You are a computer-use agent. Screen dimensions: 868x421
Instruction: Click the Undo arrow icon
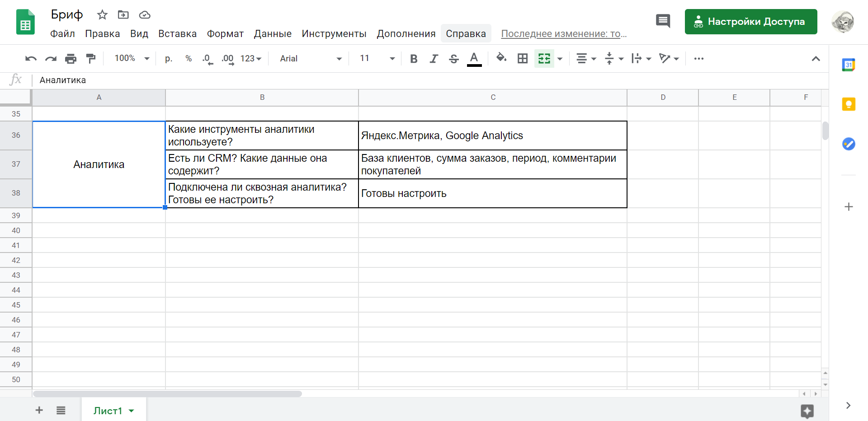pyautogui.click(x=31, y=59)
